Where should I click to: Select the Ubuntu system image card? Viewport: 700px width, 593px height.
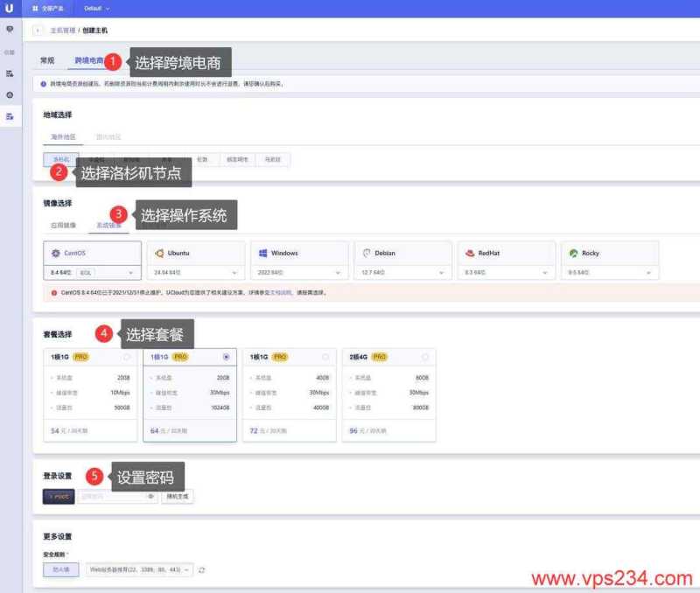pos(194,253)
